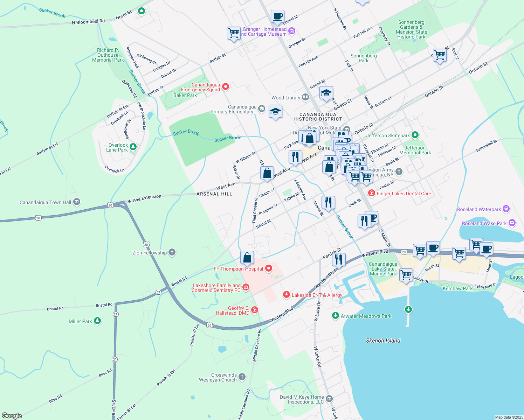Open the Granger Homestead museum pin
524x420 pixels.
[x=291, y=31]
